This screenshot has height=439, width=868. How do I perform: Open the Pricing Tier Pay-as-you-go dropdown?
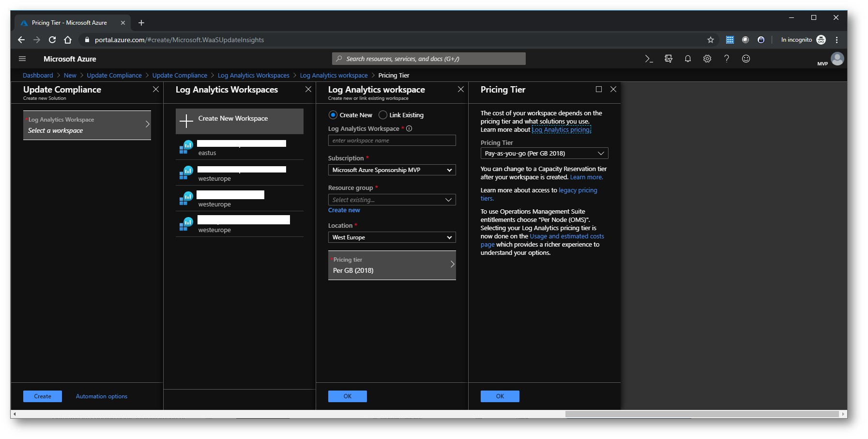click(545, 153)
